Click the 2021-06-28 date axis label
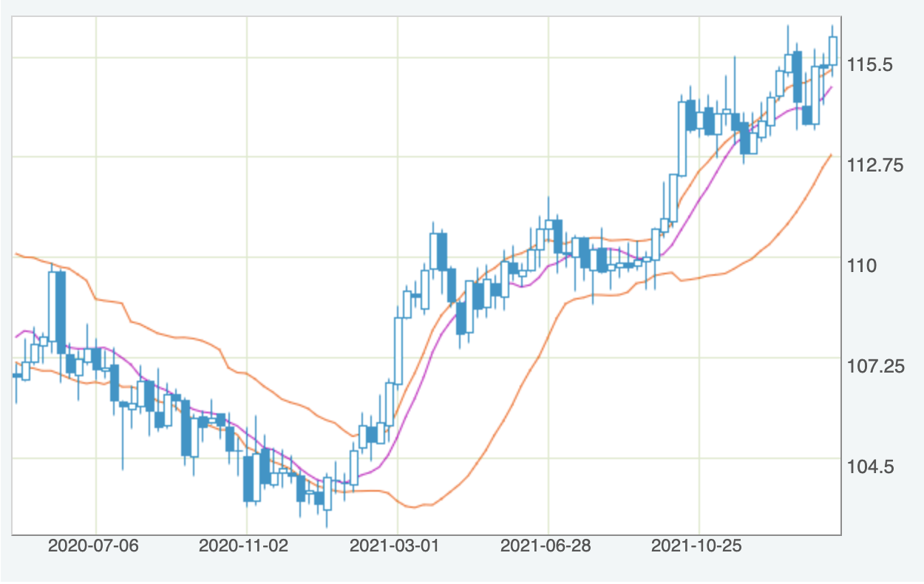 (547, 546)
